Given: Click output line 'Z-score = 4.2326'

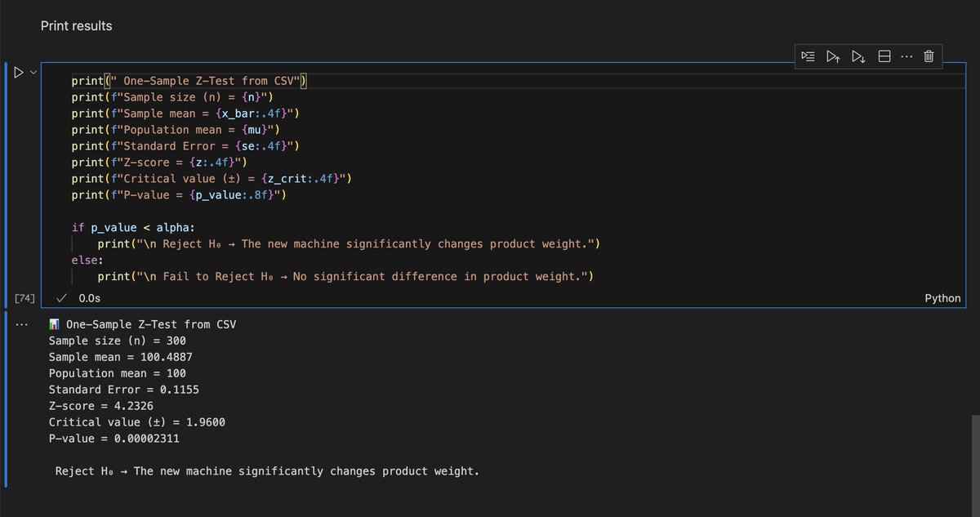Looking at the screenshot, I should (101, 406).
